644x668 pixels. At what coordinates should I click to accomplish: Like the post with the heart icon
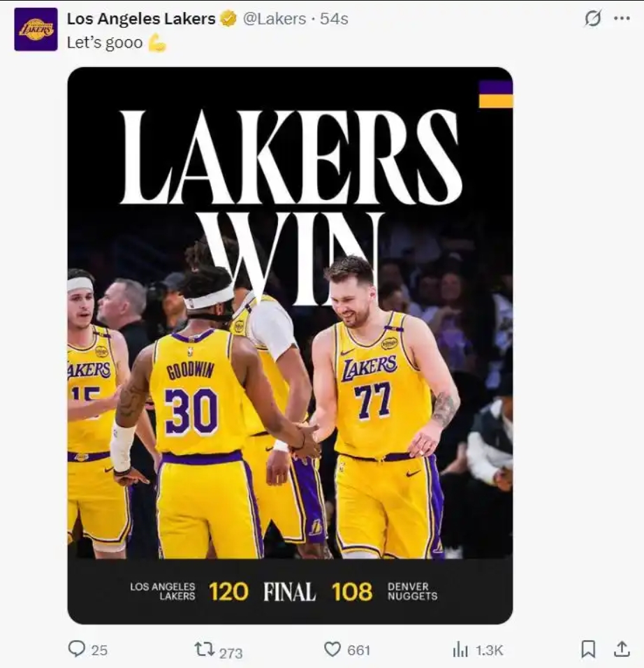332,649
